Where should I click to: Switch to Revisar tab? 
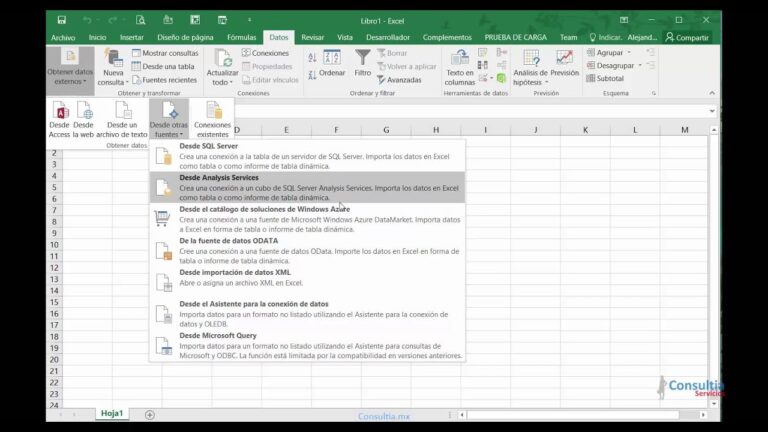[312, 37]
